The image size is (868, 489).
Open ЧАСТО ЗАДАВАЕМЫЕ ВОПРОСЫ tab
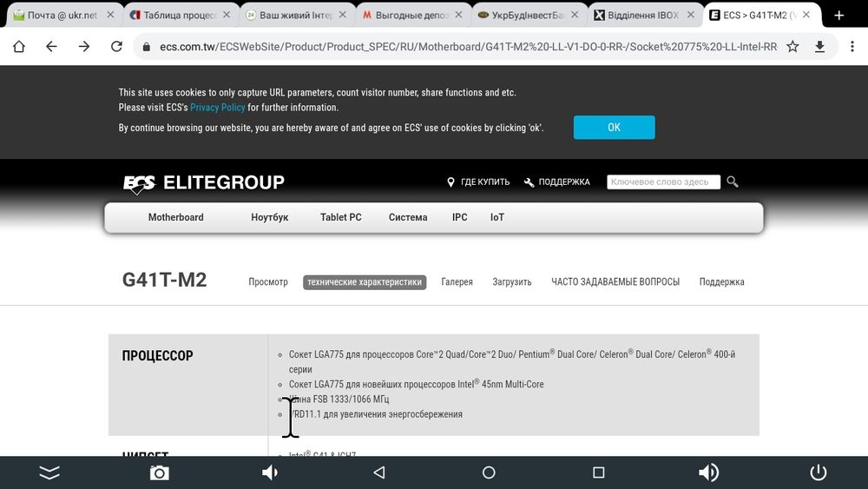(615, 282)
